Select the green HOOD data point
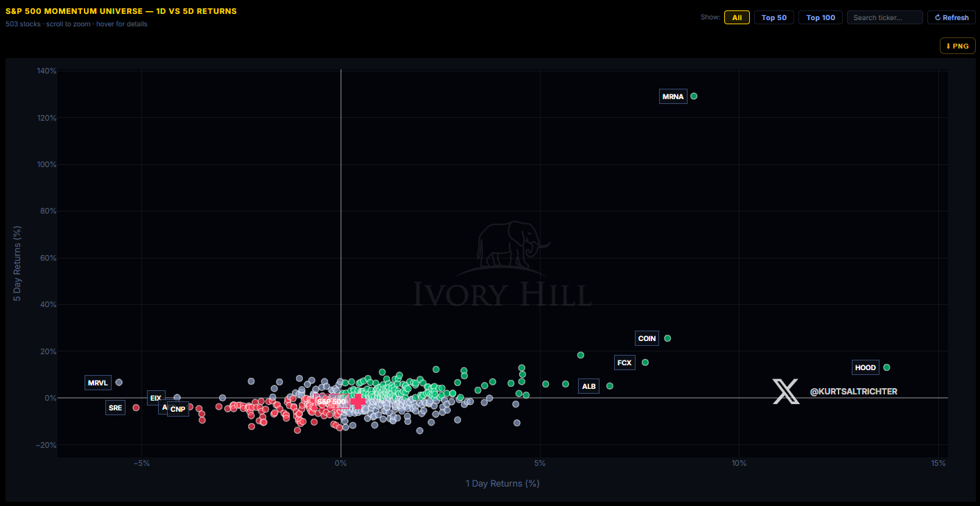Screen dimensions: 980x506 [886, 367]
